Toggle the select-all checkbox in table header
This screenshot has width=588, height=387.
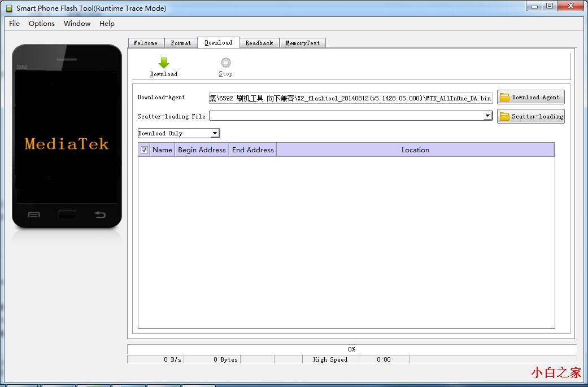point(144,150)
